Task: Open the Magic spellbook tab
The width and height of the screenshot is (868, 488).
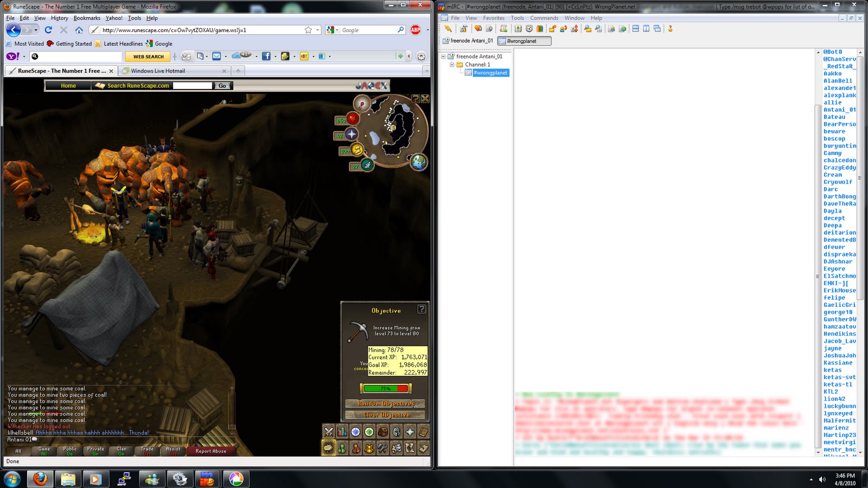Action: click(423, 432)
